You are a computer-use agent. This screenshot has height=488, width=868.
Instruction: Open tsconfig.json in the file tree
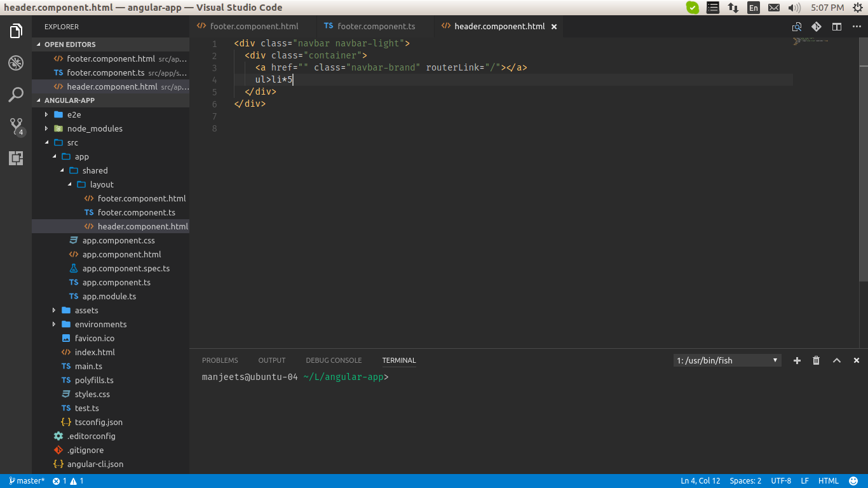click(111, 422)
